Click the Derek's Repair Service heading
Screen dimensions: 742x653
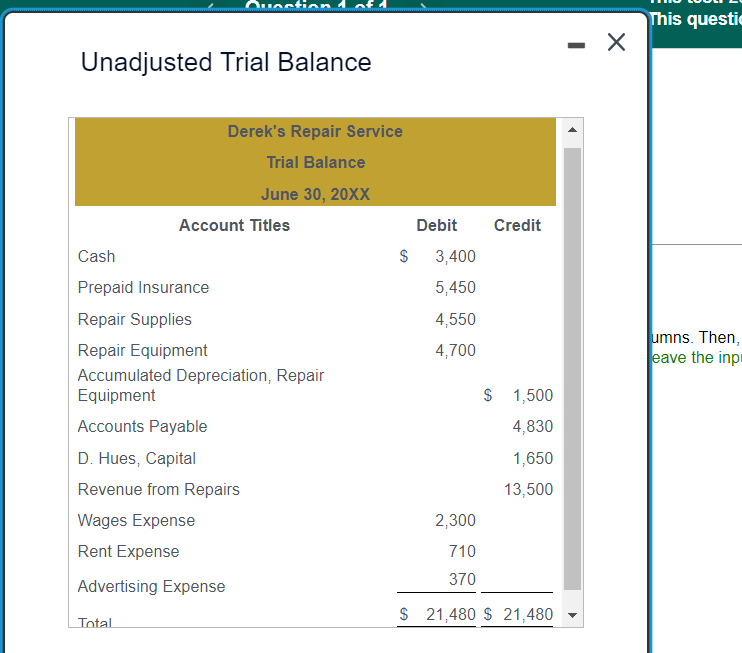pyautogui.click(x=315, y=131)
